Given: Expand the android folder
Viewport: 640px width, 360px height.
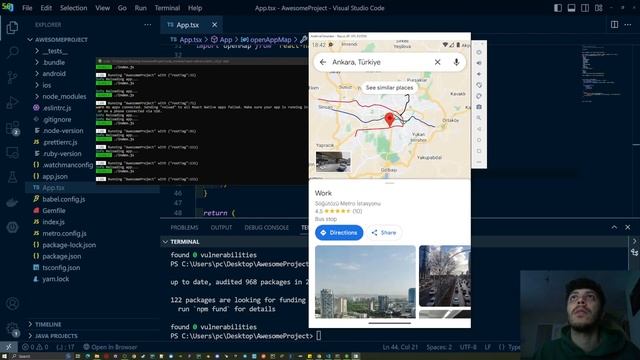Looking at the screenshot, I should [37, 74].
